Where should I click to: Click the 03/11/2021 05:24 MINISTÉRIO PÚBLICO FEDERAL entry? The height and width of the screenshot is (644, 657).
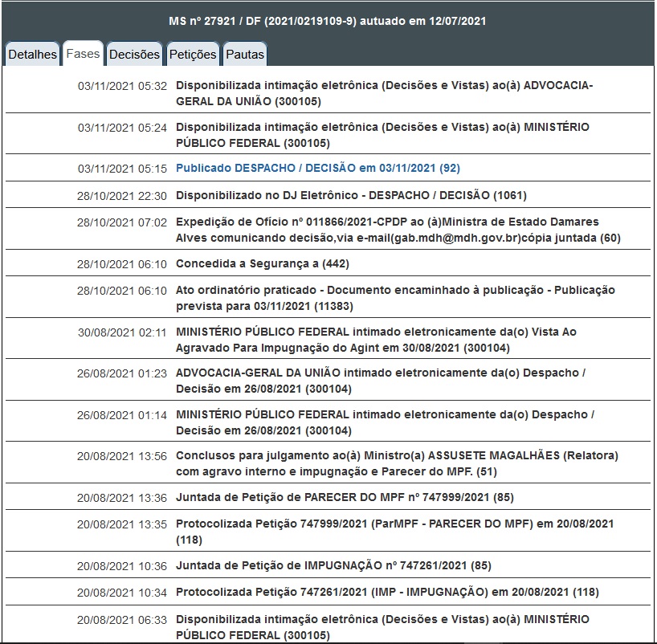[382, 135]
